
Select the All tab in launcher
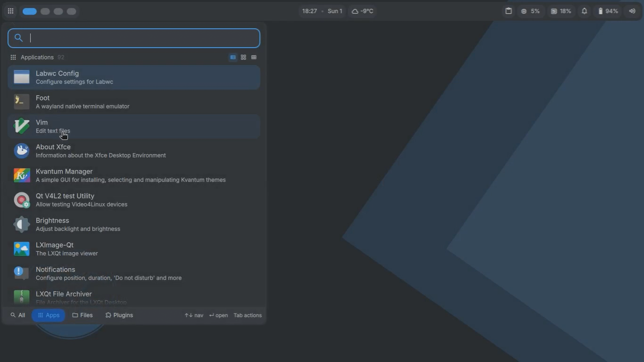coord(18,315)
